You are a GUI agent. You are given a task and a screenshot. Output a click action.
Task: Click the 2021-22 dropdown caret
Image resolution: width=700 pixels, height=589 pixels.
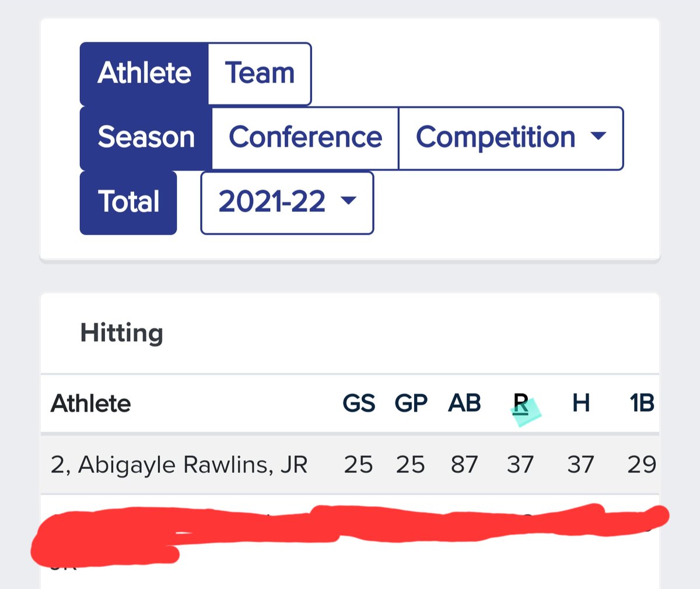click(348, 201)
